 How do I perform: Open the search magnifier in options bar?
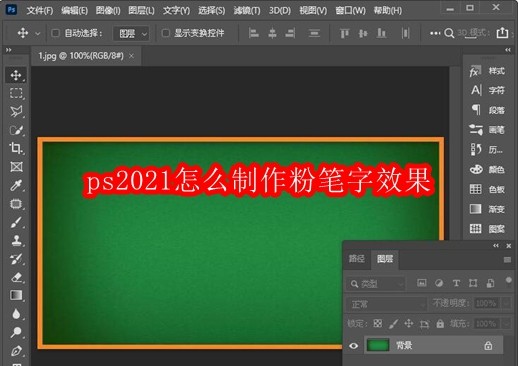(x=449, y=33)
